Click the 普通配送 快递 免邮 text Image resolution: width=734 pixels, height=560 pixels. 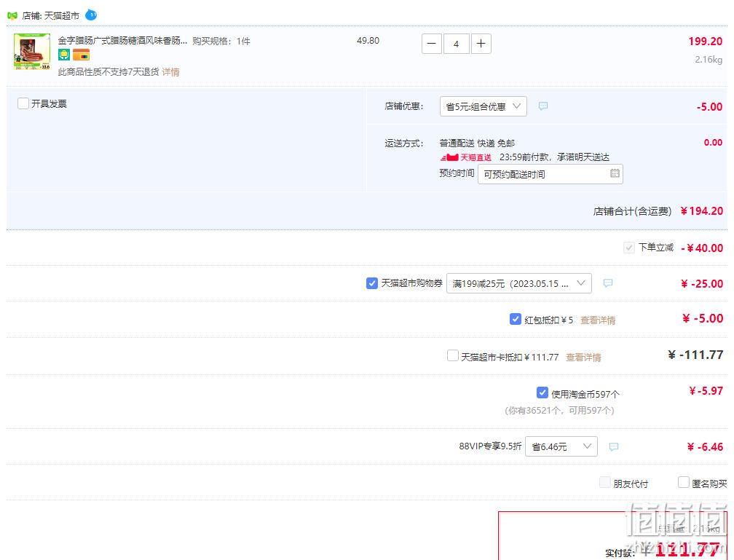477,143
